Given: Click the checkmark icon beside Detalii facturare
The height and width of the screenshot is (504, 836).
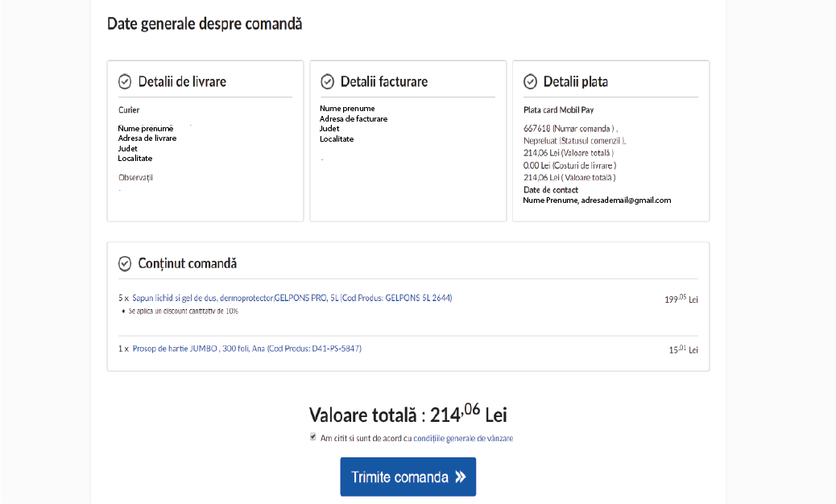Looking at the screenshot, I should [x=328, y=82].
